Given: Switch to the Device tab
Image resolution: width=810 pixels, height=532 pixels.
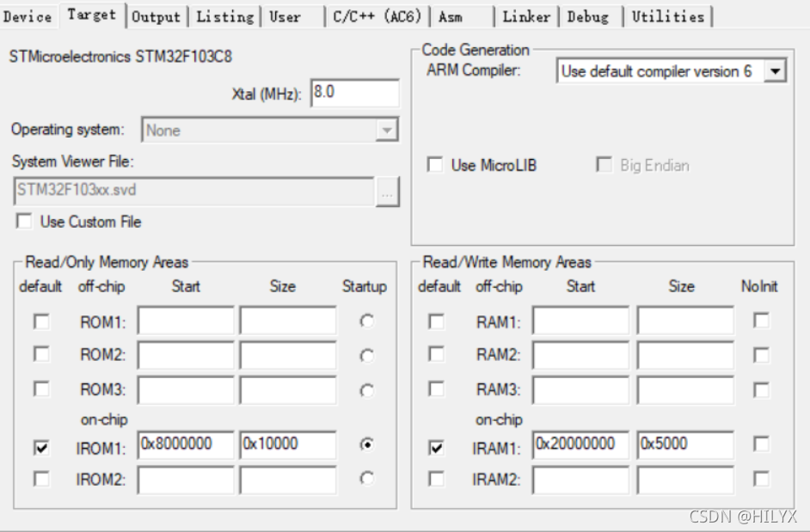Looking at the screenshot, I should pos(28,16).
